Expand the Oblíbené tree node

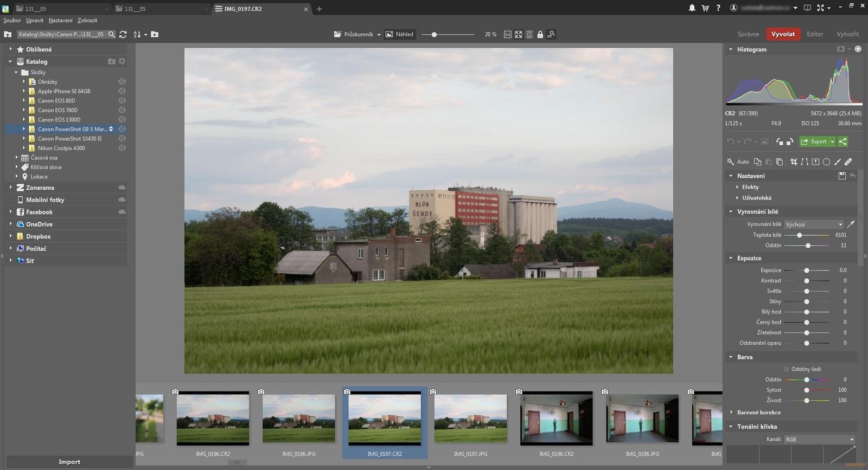10,49
